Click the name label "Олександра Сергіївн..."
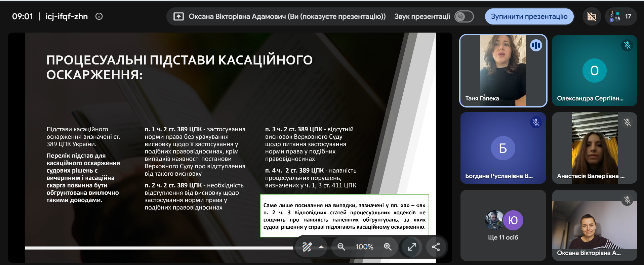644x265 pixels. coord(590,98)
